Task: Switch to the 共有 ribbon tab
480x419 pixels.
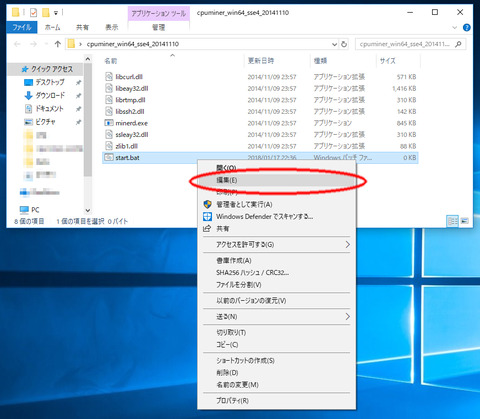Action: (82, 27)
